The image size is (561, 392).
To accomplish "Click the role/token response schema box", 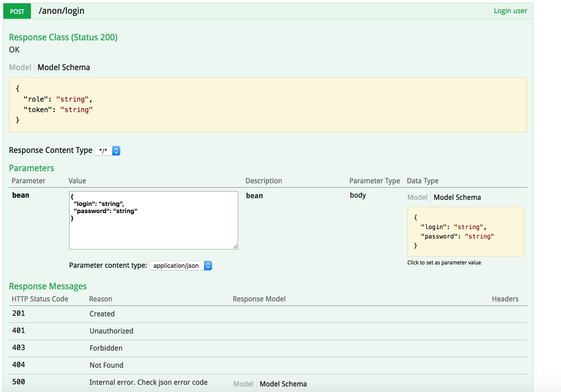I will [x=268, y=105].
